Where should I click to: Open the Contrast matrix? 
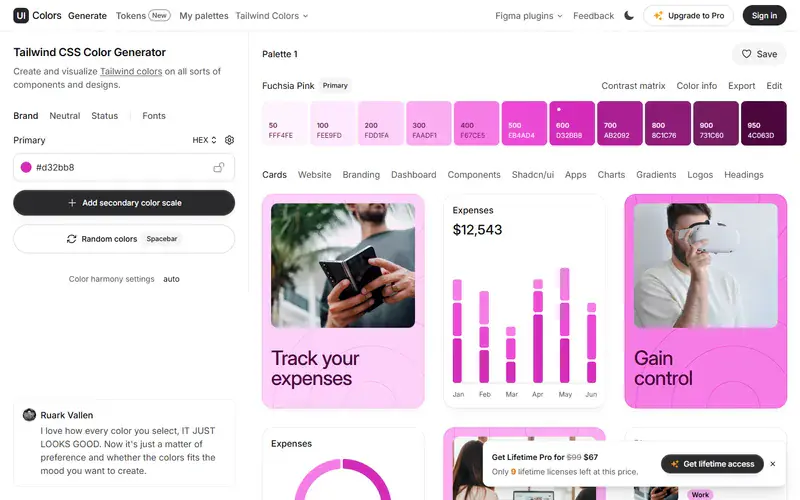(633, 86)
